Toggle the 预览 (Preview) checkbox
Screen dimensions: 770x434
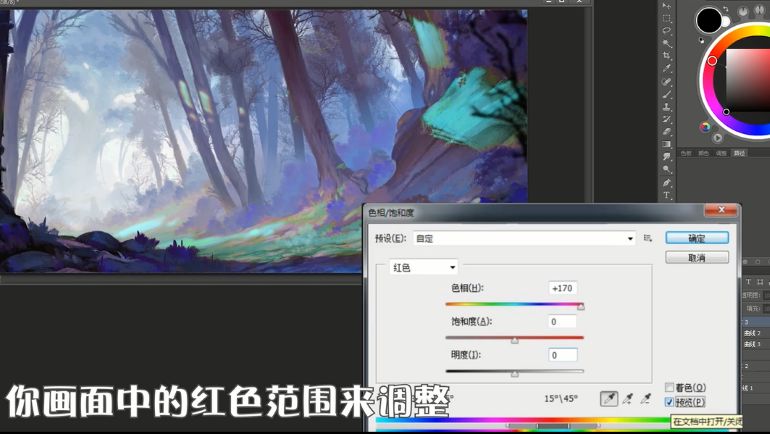tap(670, 401)
